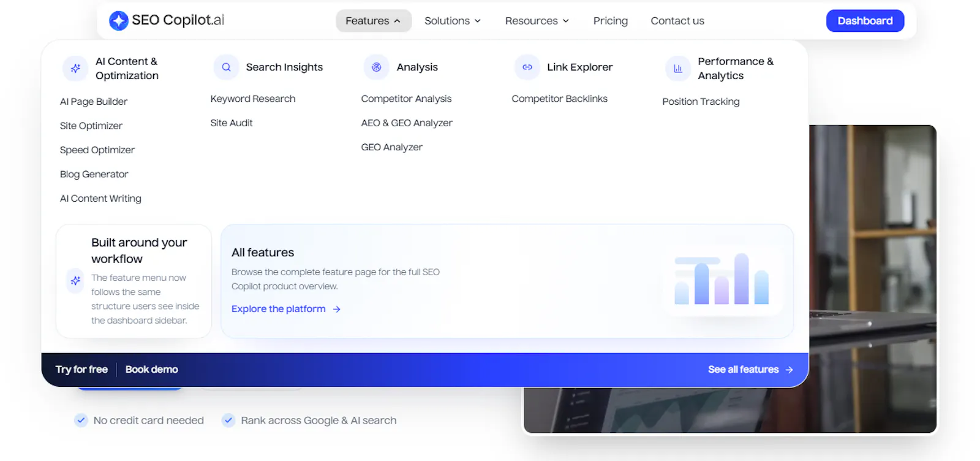980x461 pixels.
Task: Collapse the Features dropdown menu
Action: [x=374, y=21]
